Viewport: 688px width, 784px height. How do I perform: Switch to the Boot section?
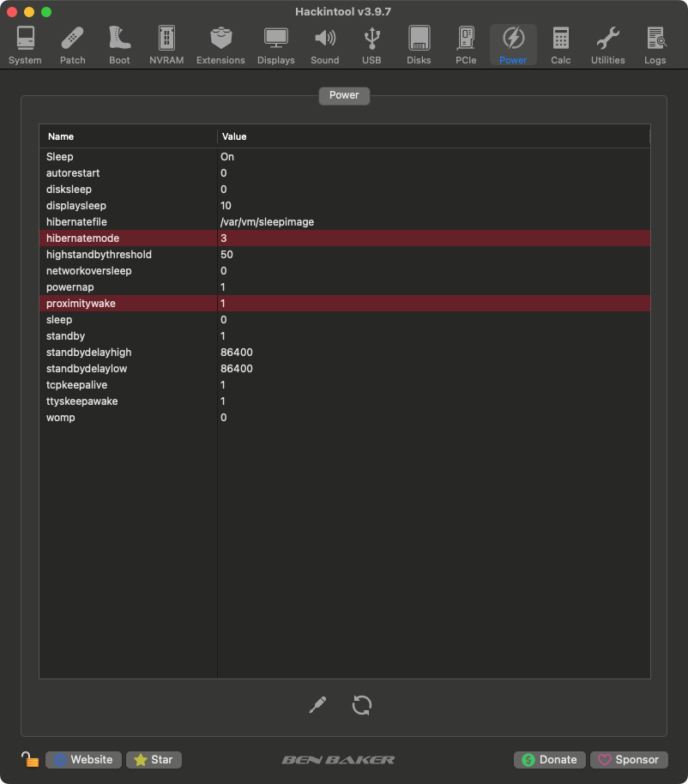(x=119, y=45)
